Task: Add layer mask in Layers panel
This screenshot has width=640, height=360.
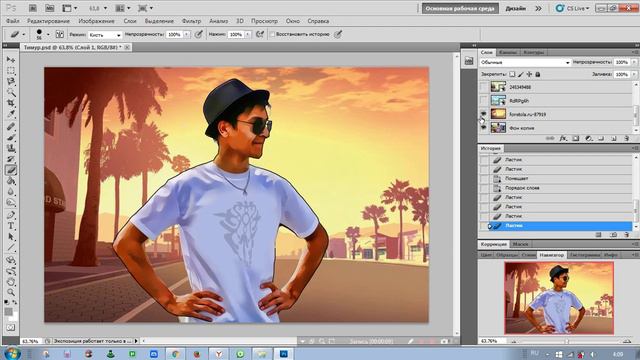Action: point(576,138)
